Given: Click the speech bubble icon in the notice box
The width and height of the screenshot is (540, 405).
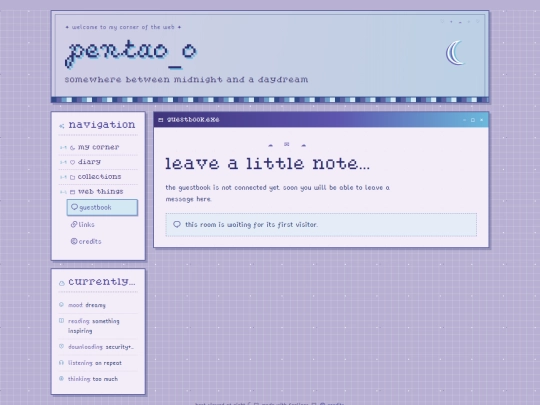Looking at the screenshot, I should (177, 225).
